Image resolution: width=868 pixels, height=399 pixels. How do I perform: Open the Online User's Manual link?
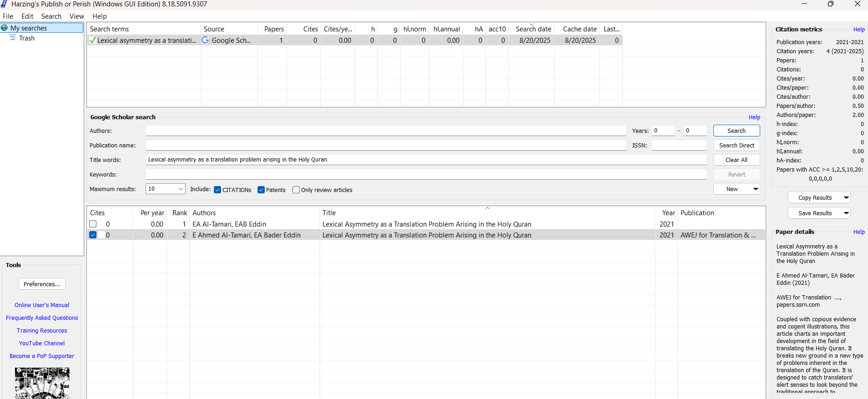tap(42, 305)
